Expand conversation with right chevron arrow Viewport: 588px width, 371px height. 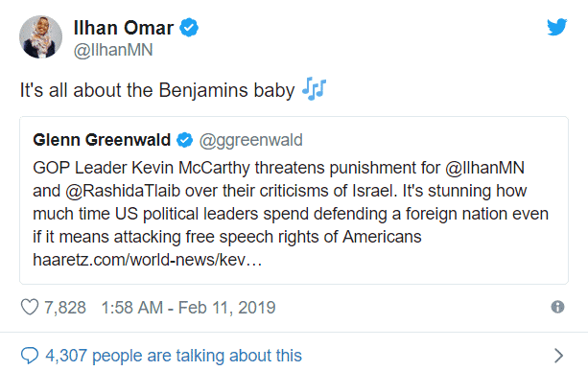[558, 356]
